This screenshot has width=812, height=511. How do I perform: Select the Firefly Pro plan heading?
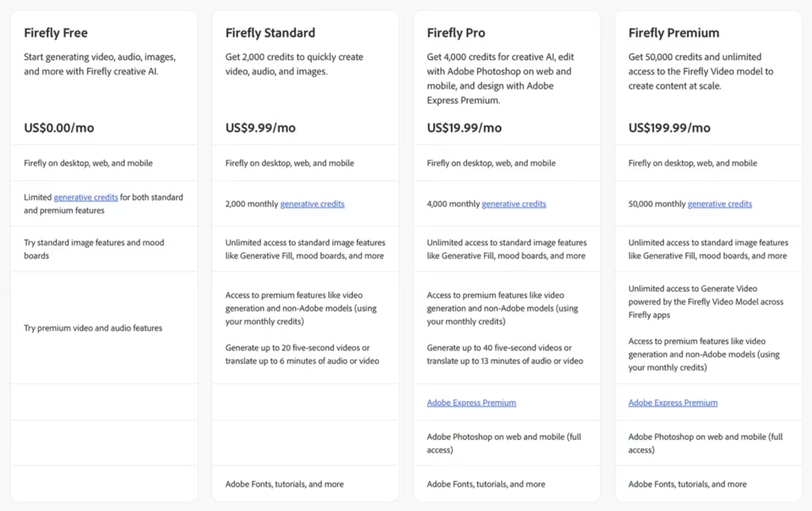click(x=456, y=32)
